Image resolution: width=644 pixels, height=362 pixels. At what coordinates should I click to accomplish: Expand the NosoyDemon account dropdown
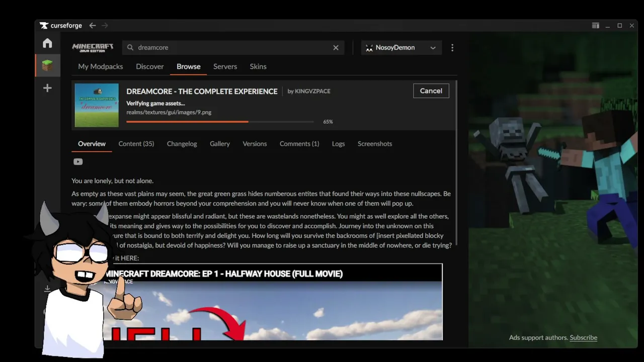coord(401,47)
